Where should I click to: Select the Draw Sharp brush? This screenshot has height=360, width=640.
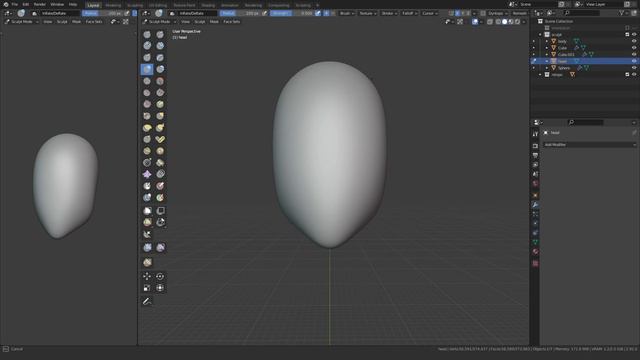(x=160, y=34)
